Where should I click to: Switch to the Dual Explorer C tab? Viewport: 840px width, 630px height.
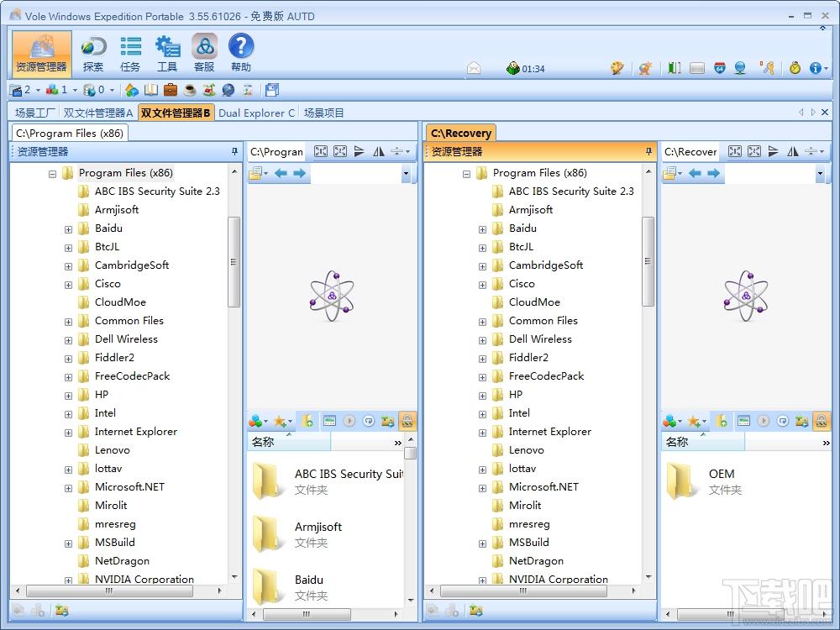pos(256,113)
